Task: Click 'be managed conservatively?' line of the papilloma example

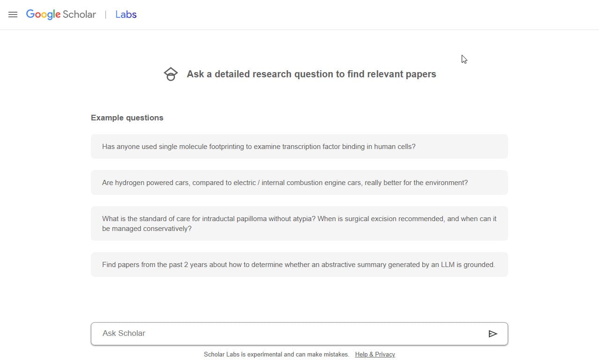Action: coord(147,229)
